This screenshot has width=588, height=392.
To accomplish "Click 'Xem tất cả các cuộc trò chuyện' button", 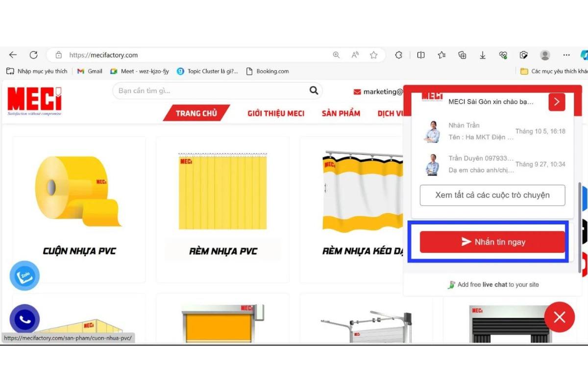I will click(492, 195).
